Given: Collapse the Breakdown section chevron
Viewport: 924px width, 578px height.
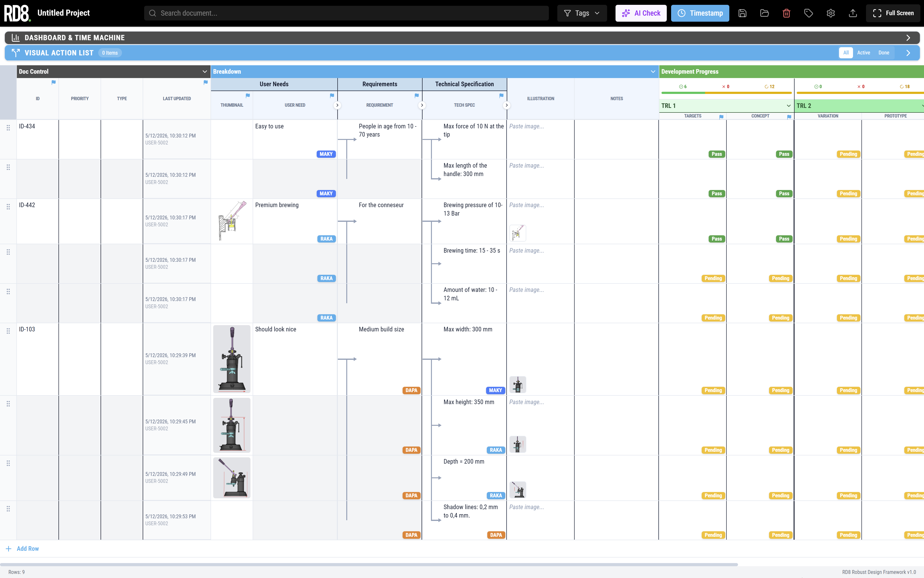Looking at the screenshot, I should (x=653, y=72).
